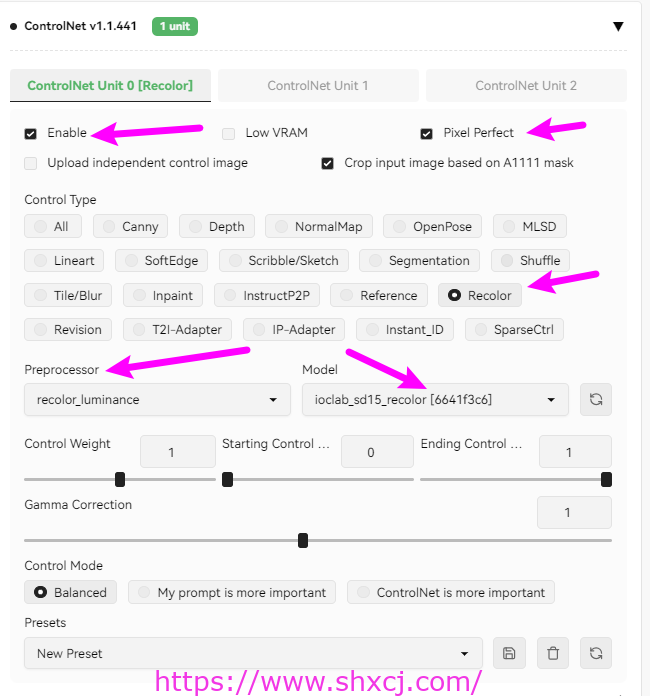Image resolution: width=650 pixels, height=696 pixels.
Task: Select the IP-Adapter control type
Action: (x=294, y=330)
